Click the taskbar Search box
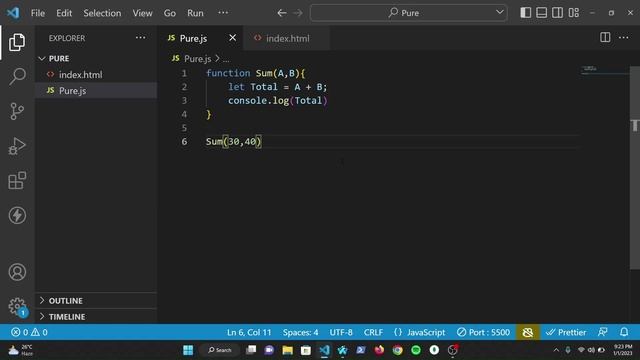This screenshot has width=640, height=360. [220, 350]
